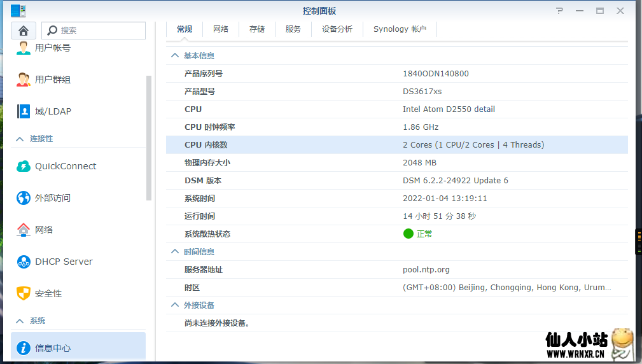Open 用户群组 user group icon

pyautogui.click(x=24, y=80)
